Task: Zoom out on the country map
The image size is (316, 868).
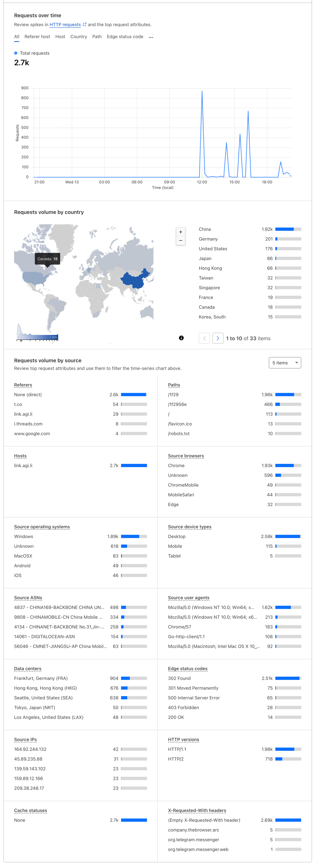Action: pyautogui.click(x=181, y=241)
